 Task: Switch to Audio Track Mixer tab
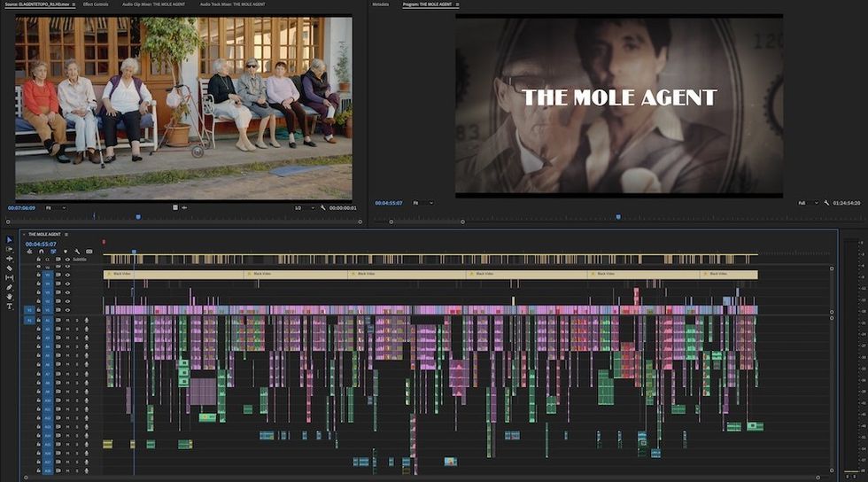click(232, 4)
